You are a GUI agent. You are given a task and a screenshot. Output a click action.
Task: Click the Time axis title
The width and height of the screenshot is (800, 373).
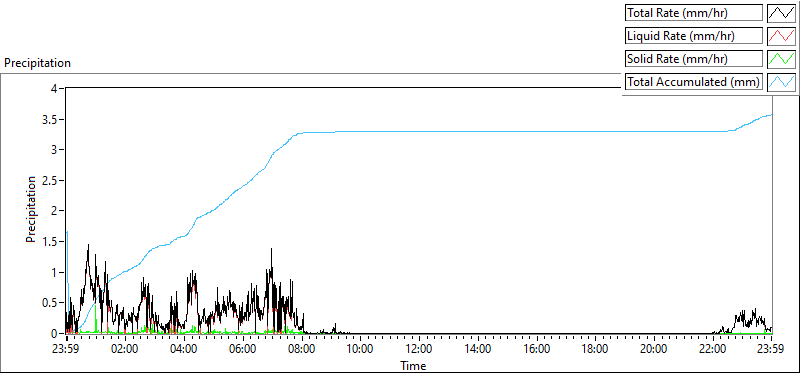(x=413, y=365)
